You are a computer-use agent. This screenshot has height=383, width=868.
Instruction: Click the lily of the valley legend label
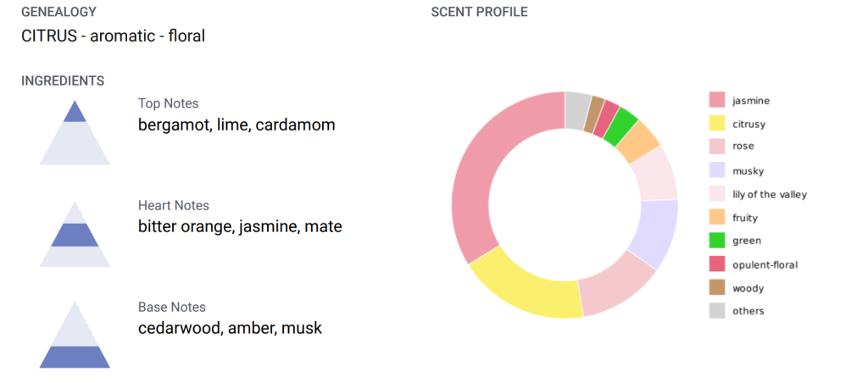770,194
